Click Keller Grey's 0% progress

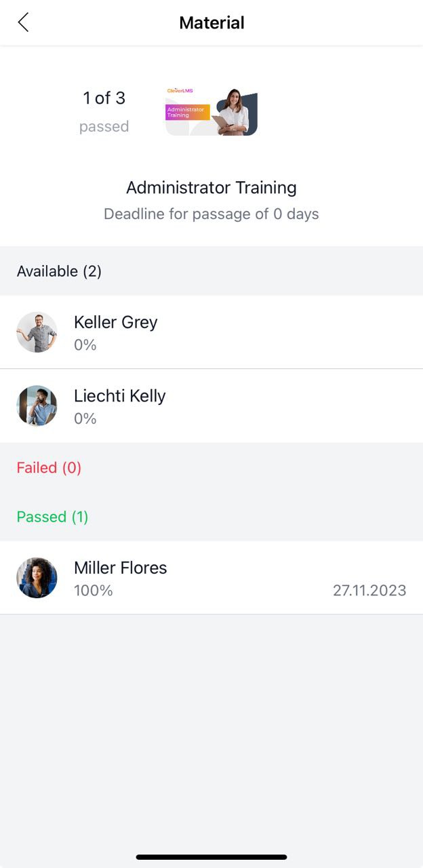point(85,345)
